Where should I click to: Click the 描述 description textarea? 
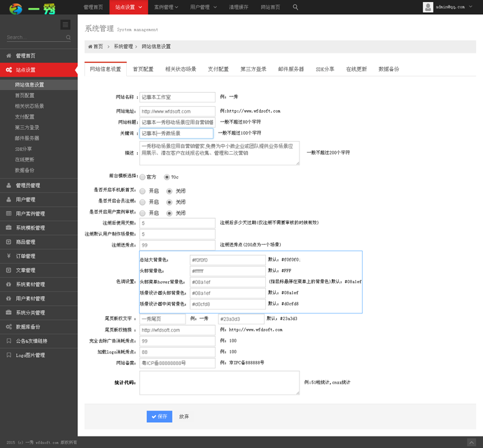pyautogui.click(x=220, y=153)
